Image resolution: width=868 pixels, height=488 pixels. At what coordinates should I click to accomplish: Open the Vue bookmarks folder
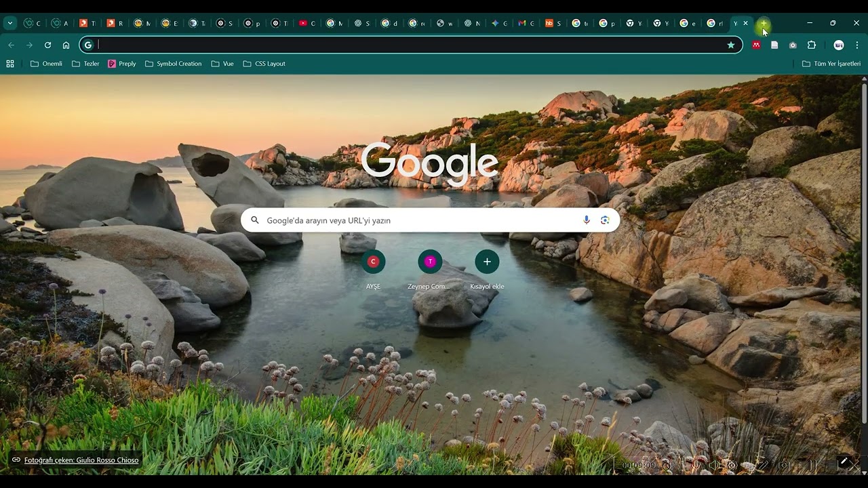point(222,64)
